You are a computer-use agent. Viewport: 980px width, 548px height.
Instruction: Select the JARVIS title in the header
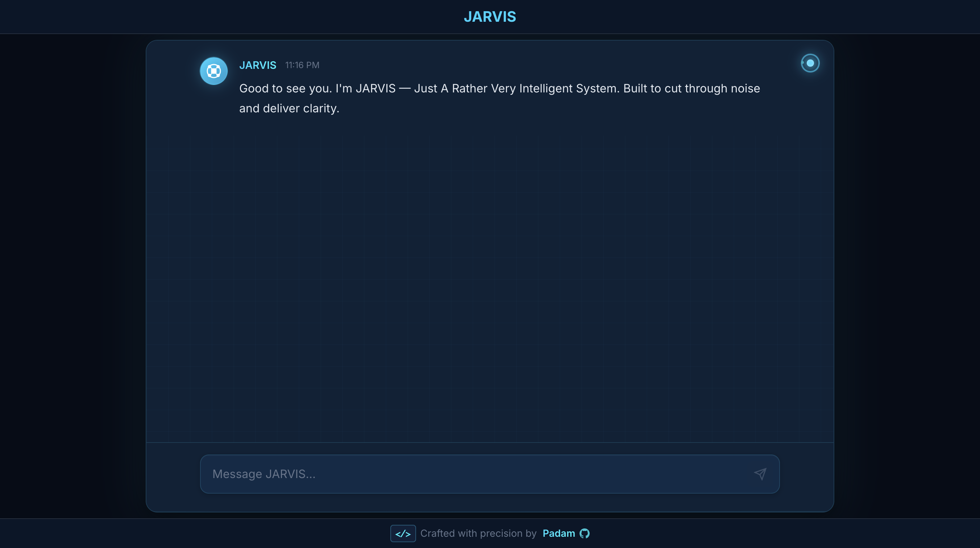pos(490,17)
